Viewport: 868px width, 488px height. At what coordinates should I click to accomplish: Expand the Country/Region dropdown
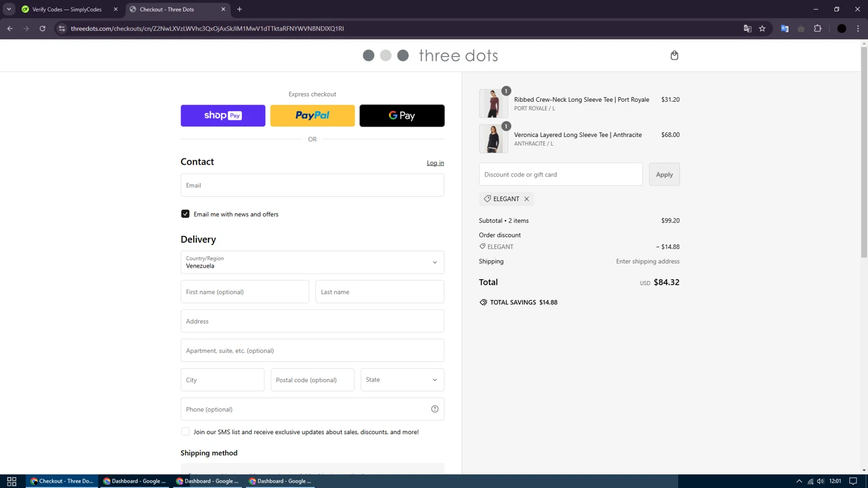(312, 263)
